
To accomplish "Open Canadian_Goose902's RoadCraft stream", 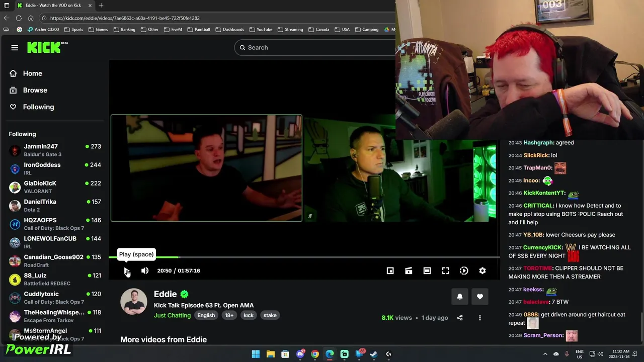I will (55, 260).
